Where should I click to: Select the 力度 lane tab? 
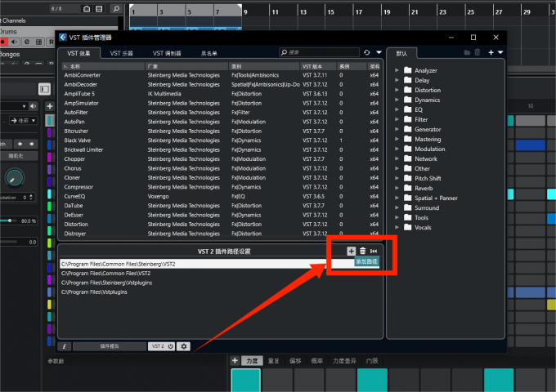point(252,361)
